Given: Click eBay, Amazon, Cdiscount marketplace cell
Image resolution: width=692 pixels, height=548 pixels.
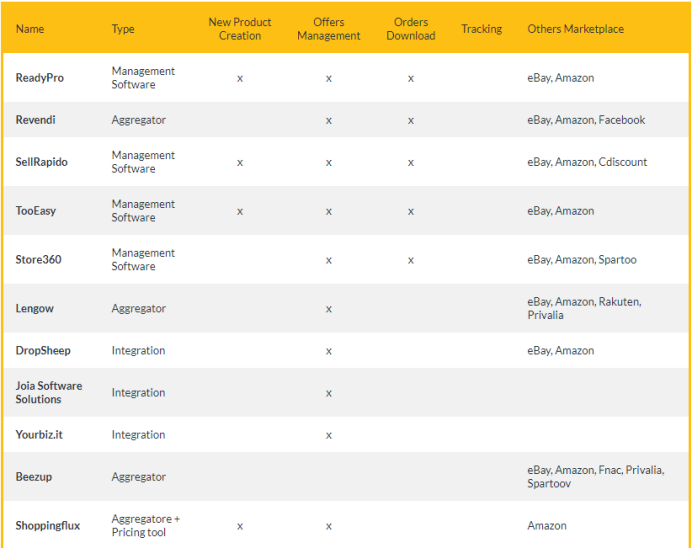Looking at the screenshot, I should point(587,162).
